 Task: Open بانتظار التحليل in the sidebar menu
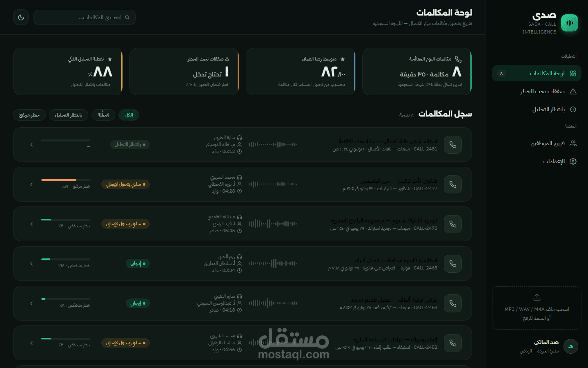point(537,109)
